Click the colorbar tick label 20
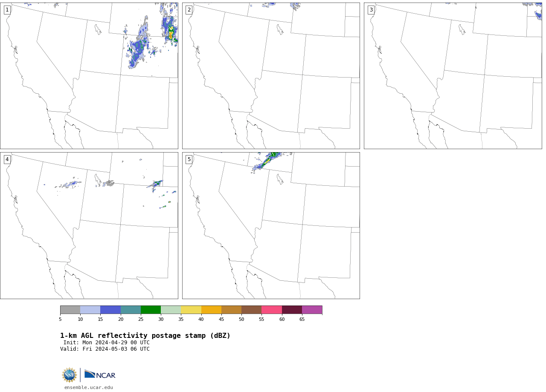 click(121, 319)
